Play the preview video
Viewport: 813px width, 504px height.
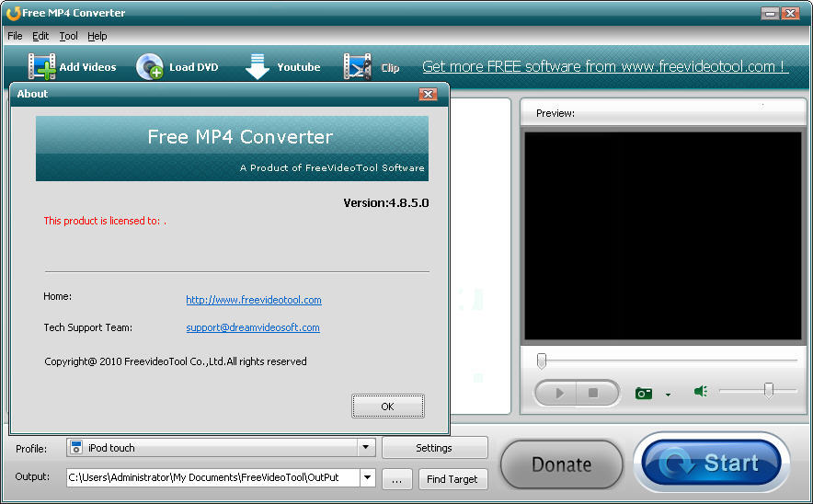pyautogui.click(x=558, y=393)
